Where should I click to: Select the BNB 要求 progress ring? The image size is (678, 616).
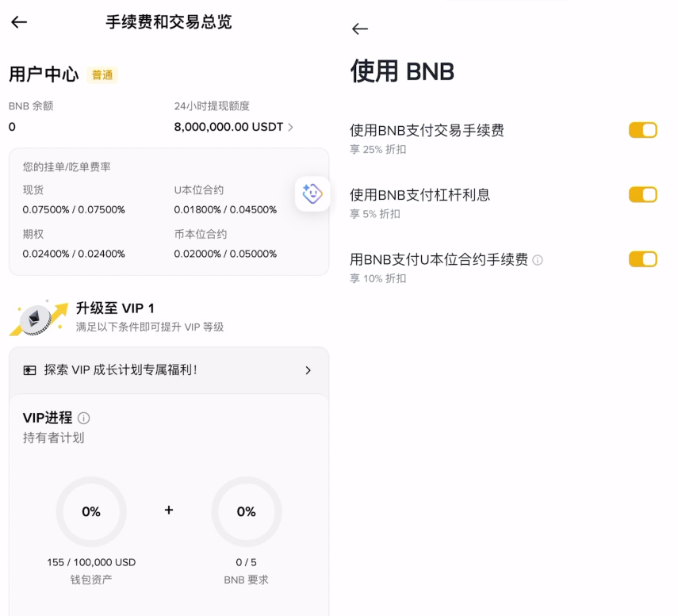[x=247, y=511]
